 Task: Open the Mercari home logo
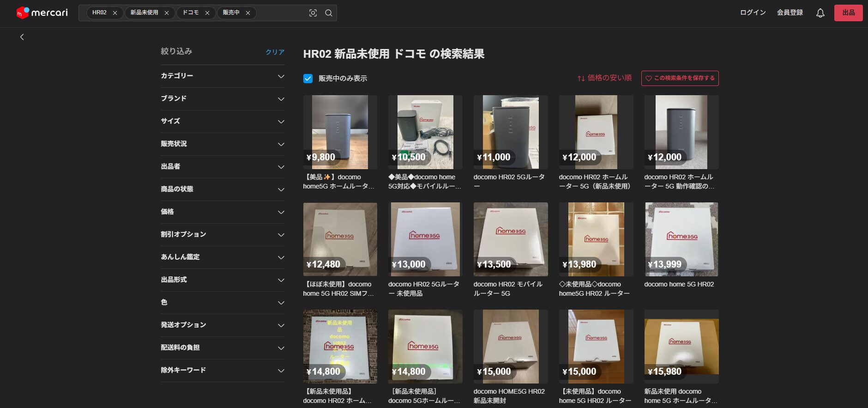point(42,12)
